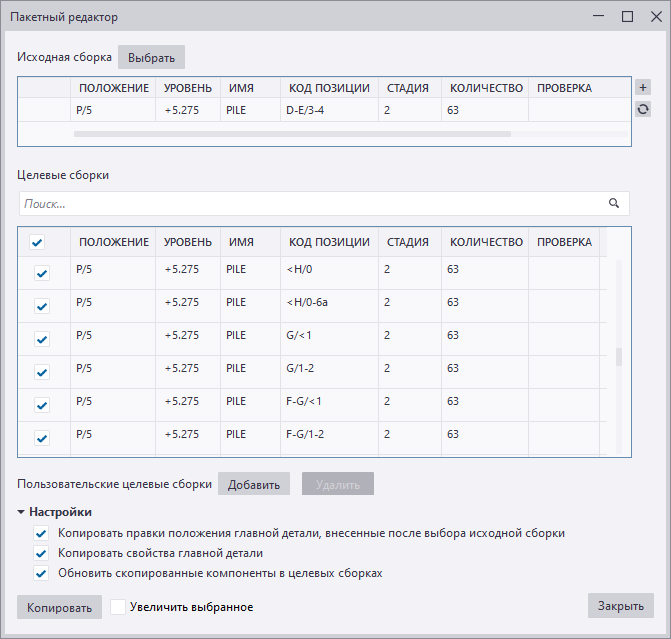Focus the Поиск search field
671x639 pixels.
coord(310,203)
